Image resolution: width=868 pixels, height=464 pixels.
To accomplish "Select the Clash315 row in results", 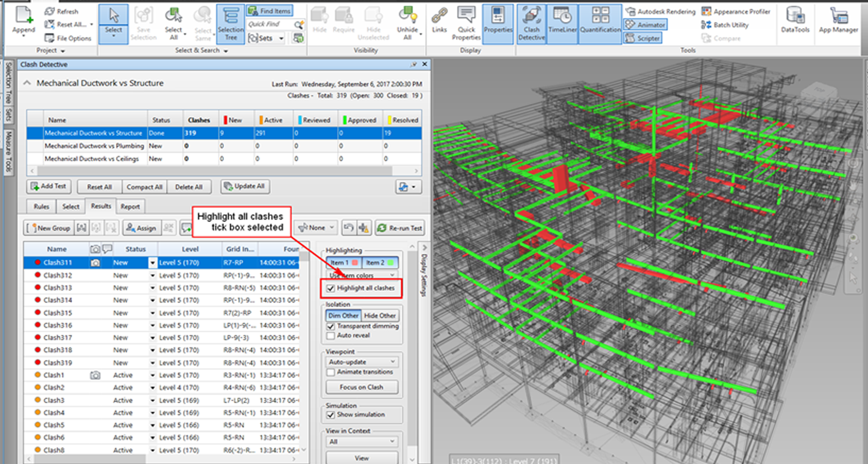I will point(57,313).
